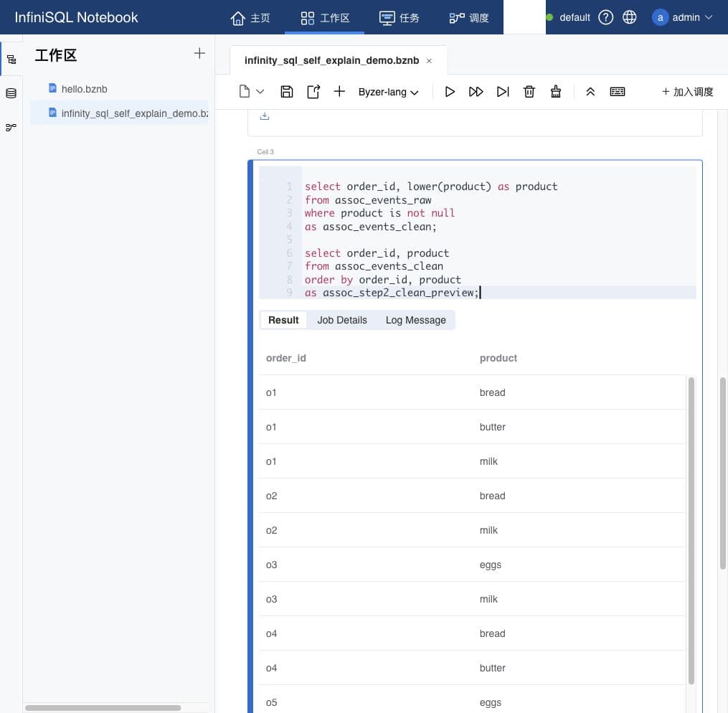Go to the 主页 home page

click(250, 18)
